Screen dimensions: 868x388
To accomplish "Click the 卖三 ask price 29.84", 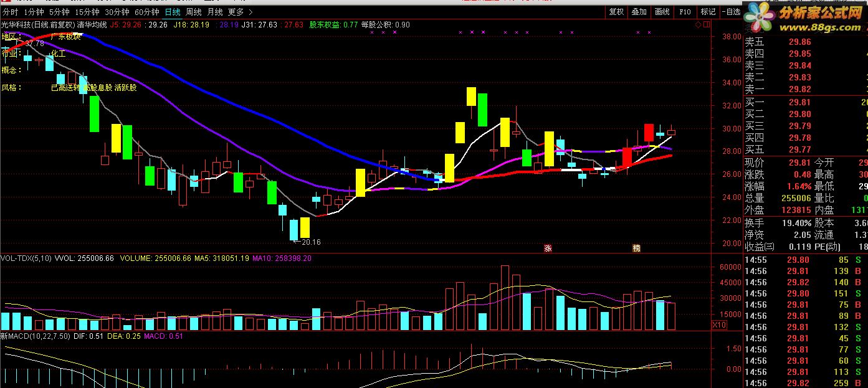I will 800,65.
